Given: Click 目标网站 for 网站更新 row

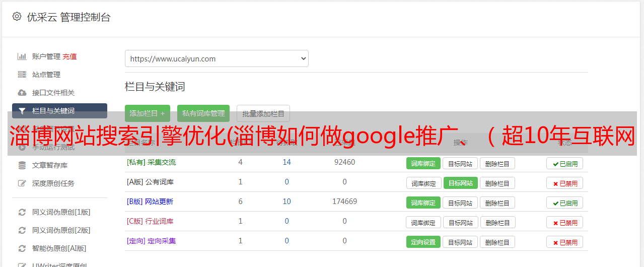Looking at the screenshot, I should (460, 203).
